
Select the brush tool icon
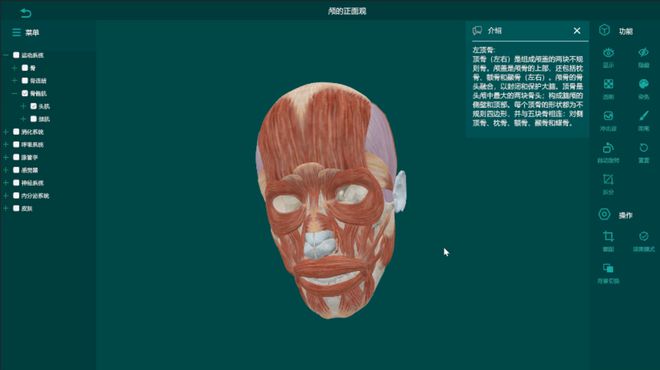644,116
